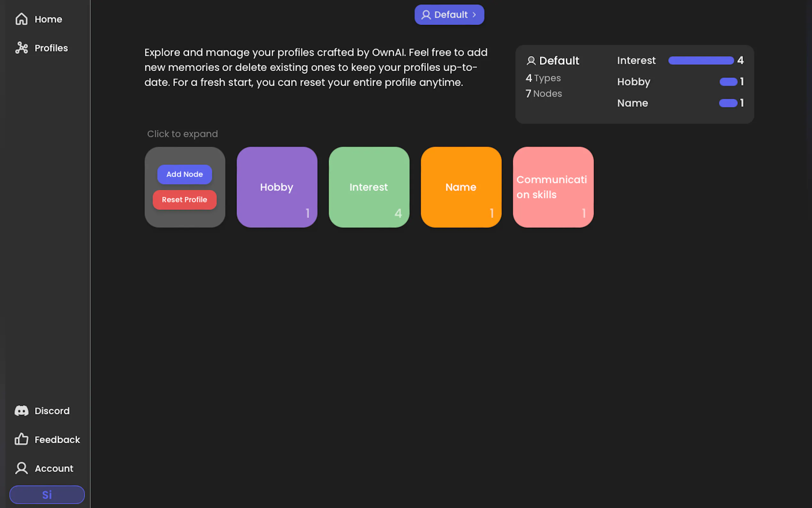Click person icon beside Default summary heading
The image size is (812, 508).
tap(531, 61)
